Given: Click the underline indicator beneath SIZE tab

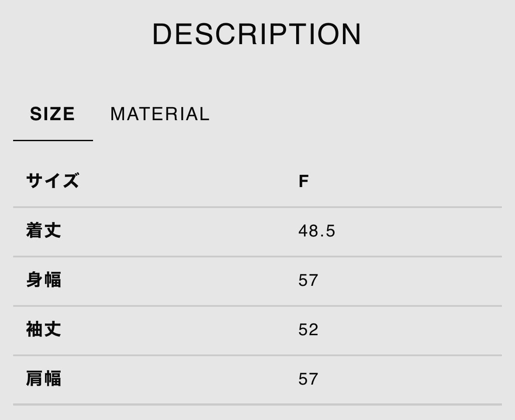Looking at the screenshot, I should tap(53, 140).
